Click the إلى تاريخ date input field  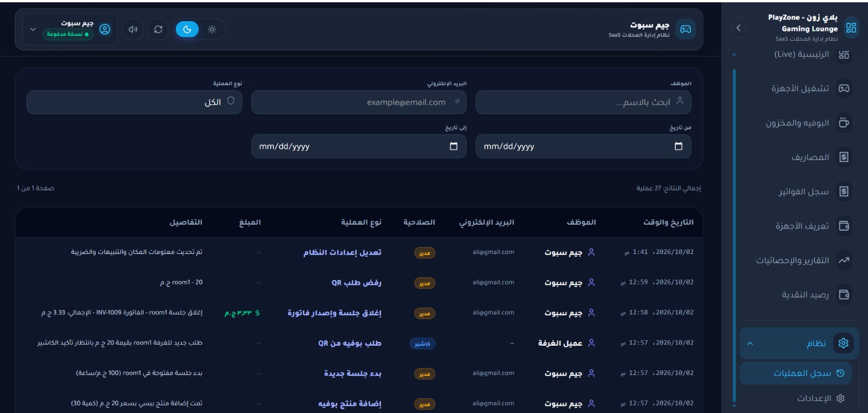(359, 146)
